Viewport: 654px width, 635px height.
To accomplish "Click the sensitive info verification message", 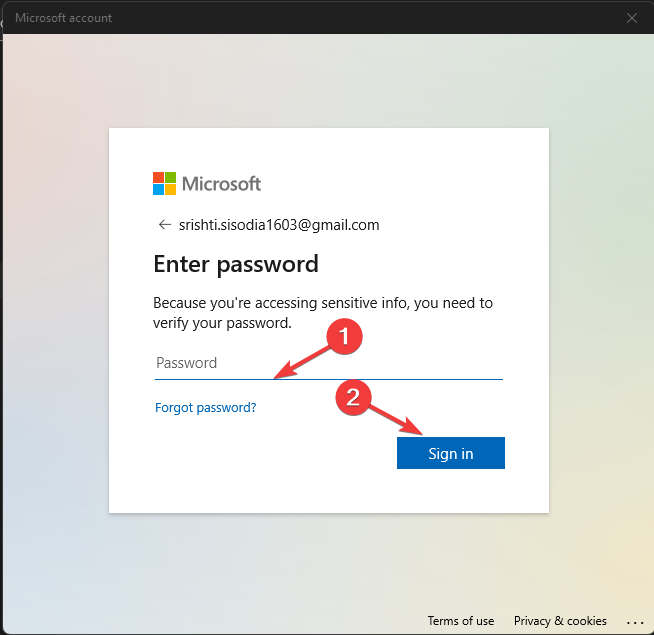I will (x=323, y=313).
